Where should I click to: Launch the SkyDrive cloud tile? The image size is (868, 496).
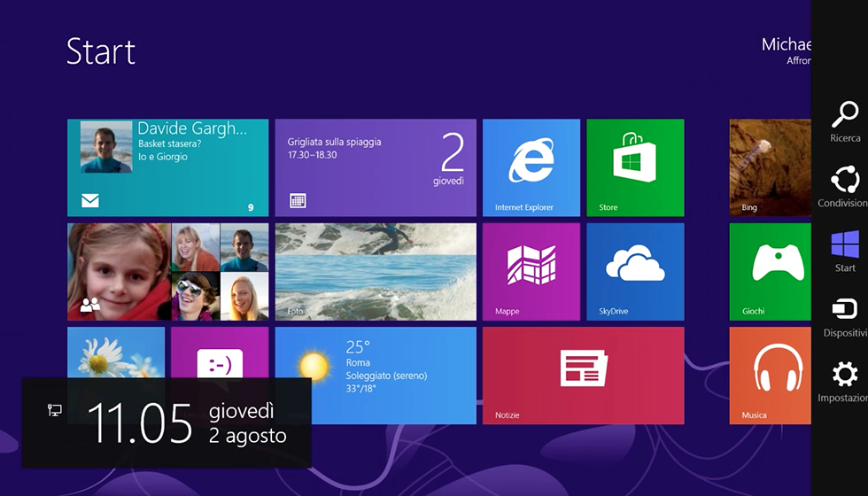pyautogui.click(x=635, y=271)
